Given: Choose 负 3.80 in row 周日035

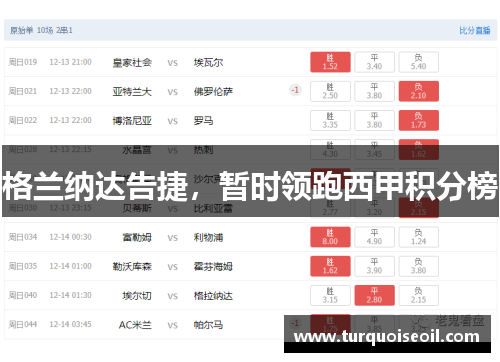Looking at the screenshot, I should [x=419, y=266].
